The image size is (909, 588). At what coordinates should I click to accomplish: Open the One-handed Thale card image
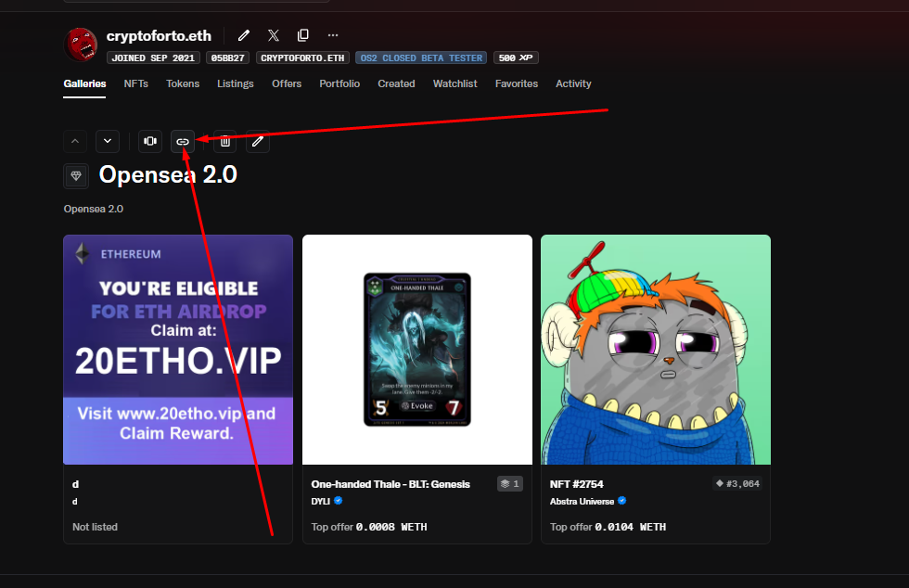[417, 350]
